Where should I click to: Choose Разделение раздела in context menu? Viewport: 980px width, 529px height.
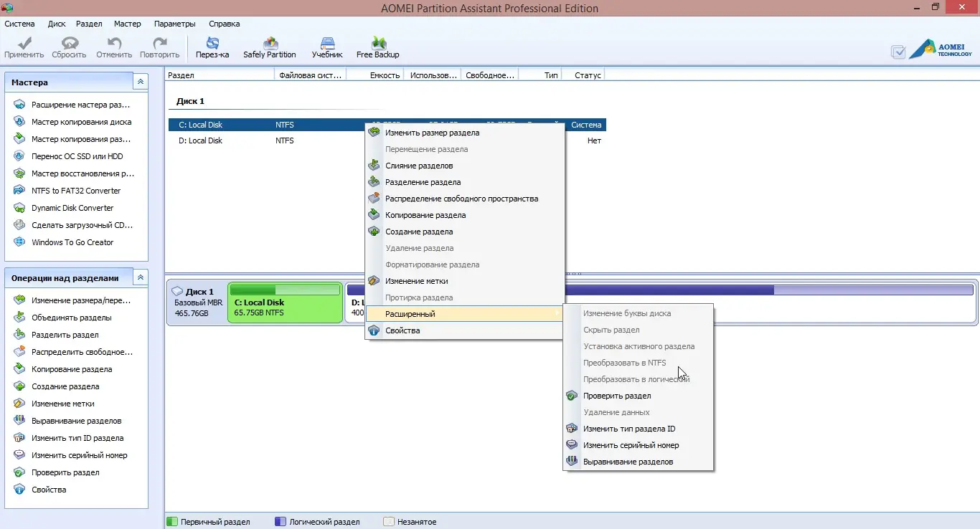point(464,182)
